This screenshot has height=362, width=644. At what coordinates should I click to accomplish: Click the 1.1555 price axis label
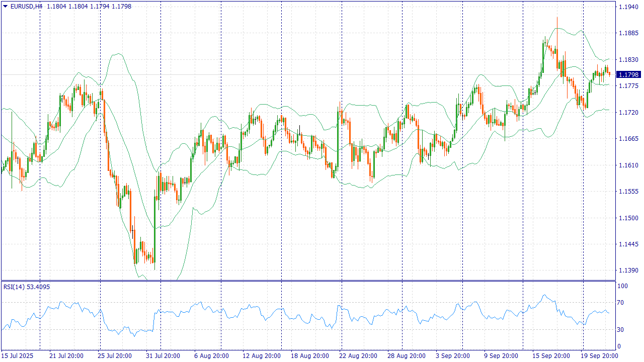[x=628, y=192]
